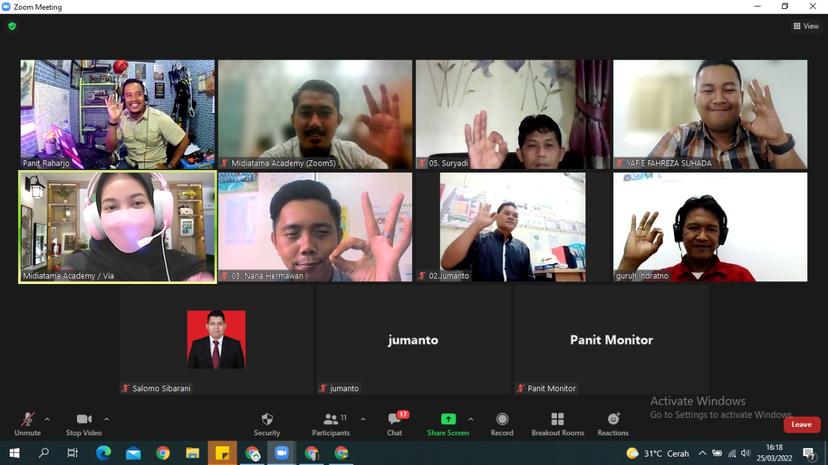Switch to Zoom app on taskbar
The width and height of the screenshot is (828, 465).
tap(281, 453)
